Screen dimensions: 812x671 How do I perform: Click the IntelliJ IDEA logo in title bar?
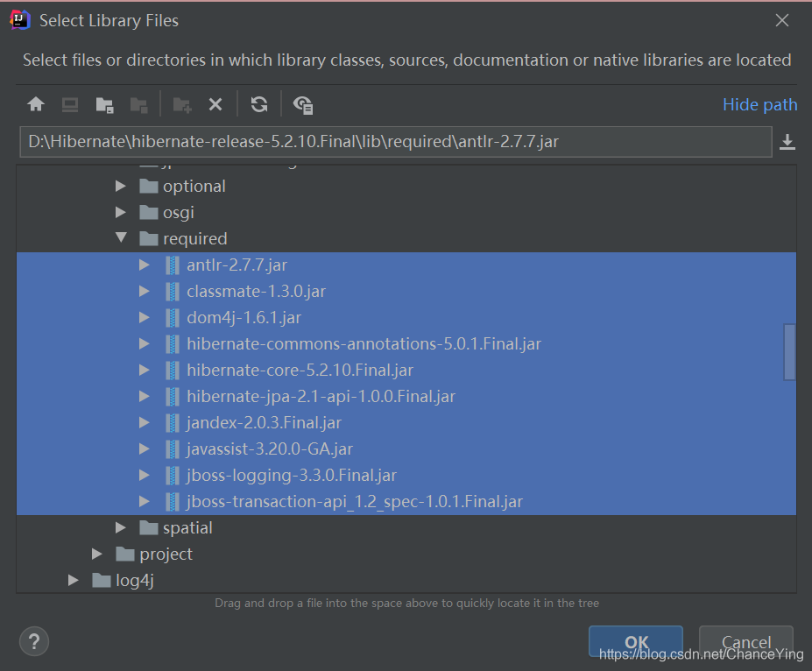[x=19, y=20]
